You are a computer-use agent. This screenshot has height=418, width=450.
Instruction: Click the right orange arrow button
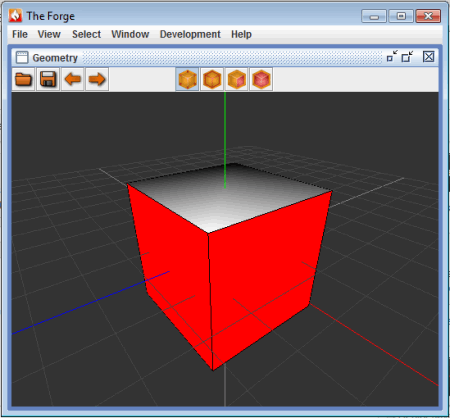[97, 79]
